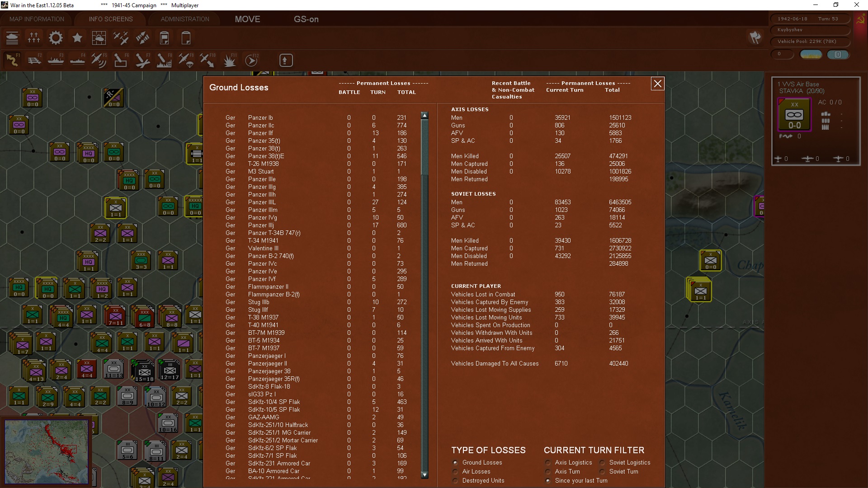Click the Stug IIIb row

(x=316, y=302)
